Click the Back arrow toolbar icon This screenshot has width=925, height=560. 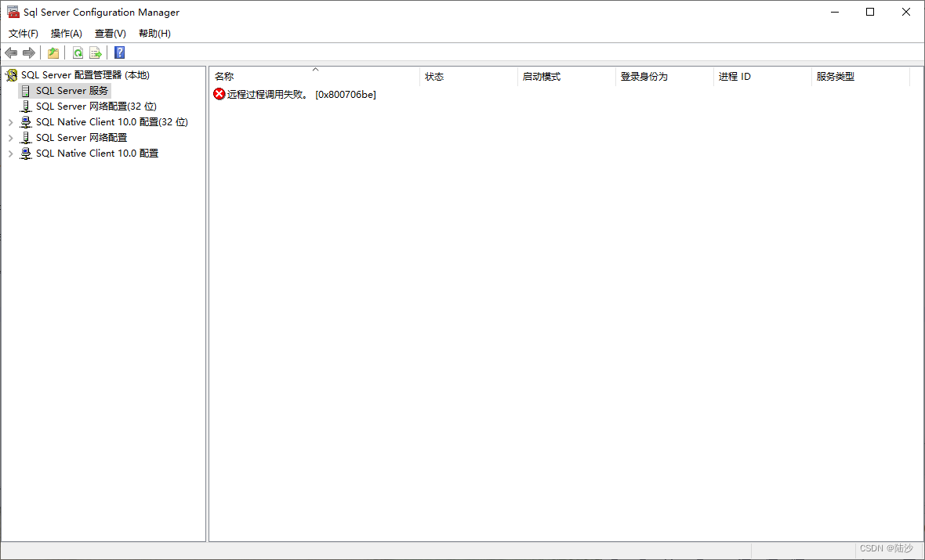(x=11, y=53)
